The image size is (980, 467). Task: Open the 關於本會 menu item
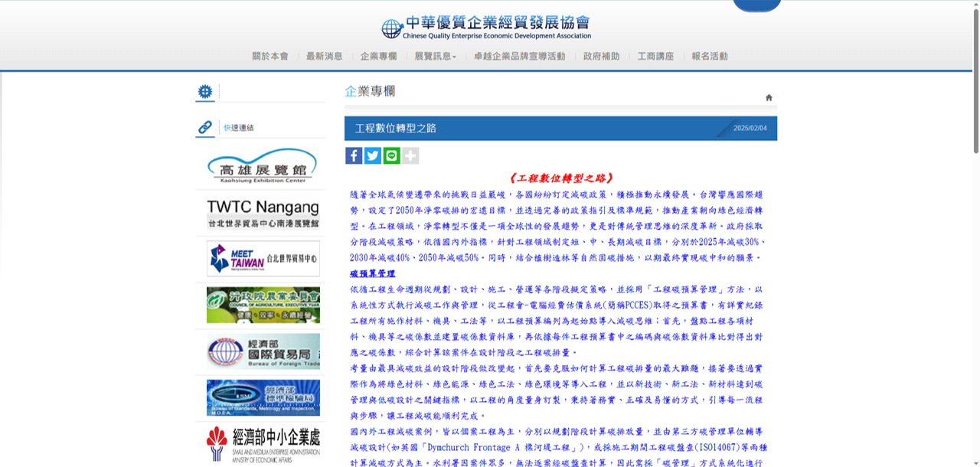[270, 57]
